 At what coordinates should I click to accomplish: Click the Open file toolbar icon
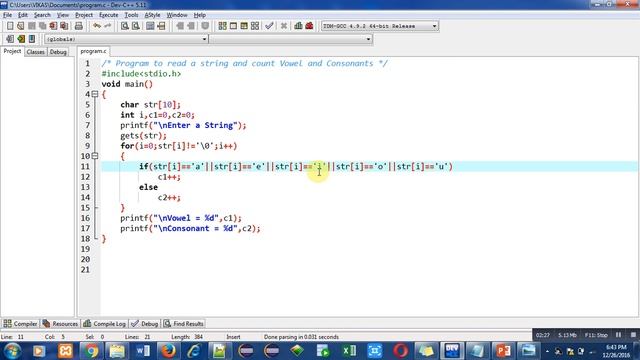click(20, 26)
